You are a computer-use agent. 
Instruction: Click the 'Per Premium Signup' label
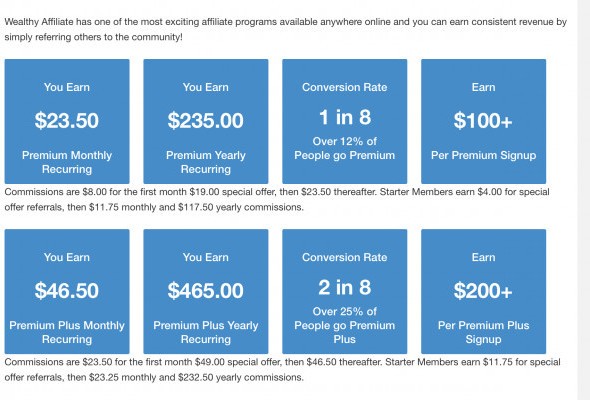pos(484,155)
